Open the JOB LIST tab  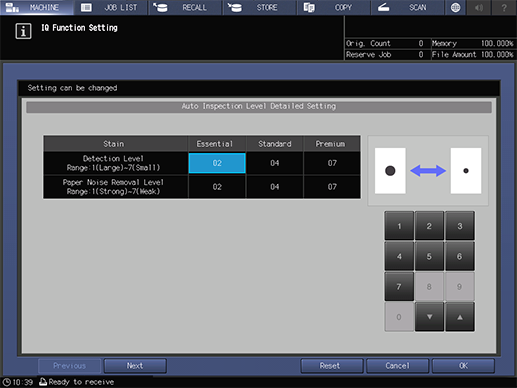tap(111, 7)
